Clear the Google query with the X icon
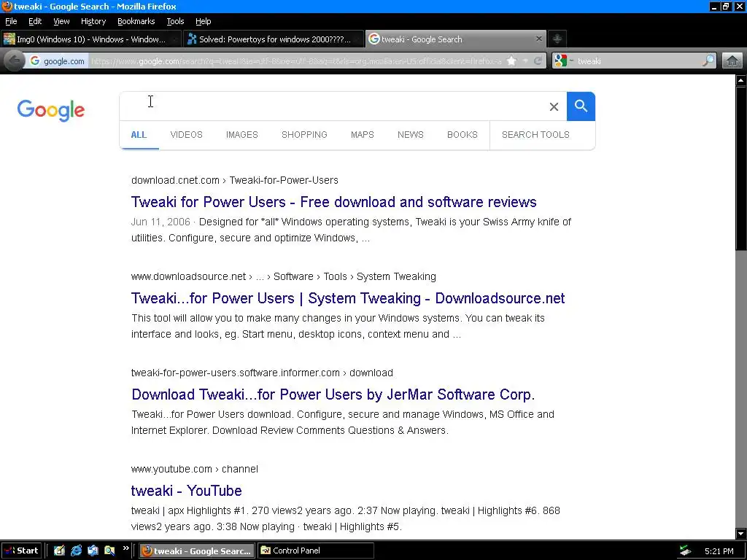The height and width of the screenshot is (560, 747). pos(554,106)
